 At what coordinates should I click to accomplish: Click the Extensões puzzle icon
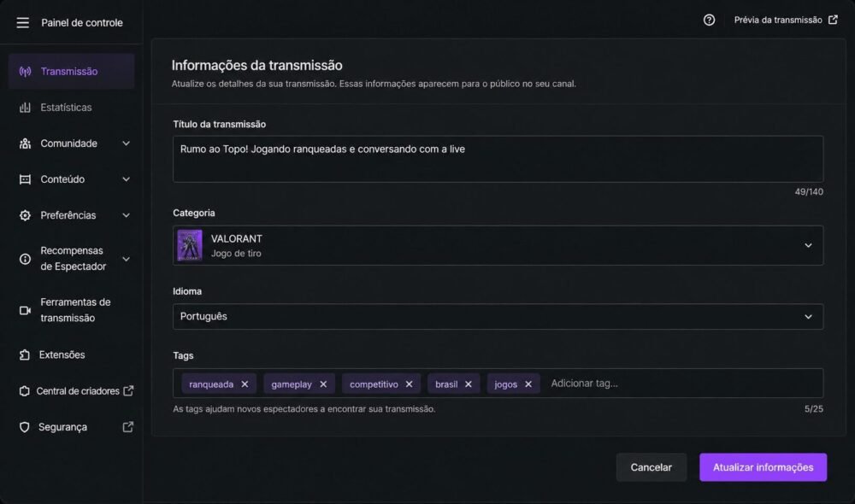25,355
